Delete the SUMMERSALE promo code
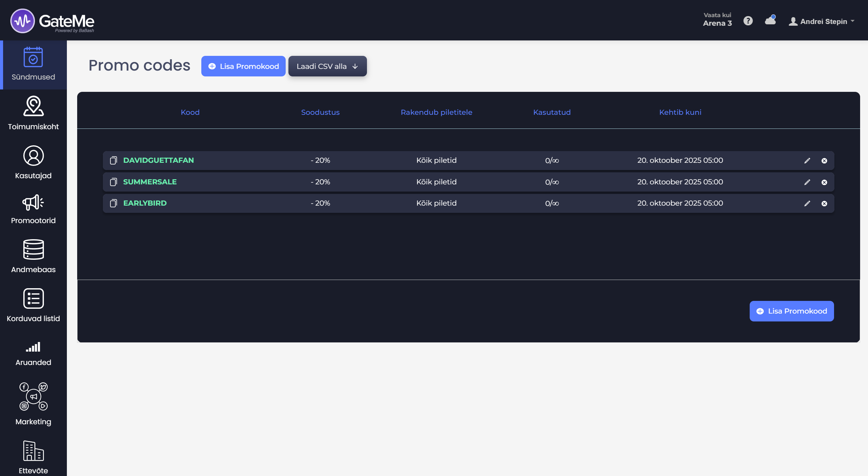This screenshot has width=868, height=476. click(824, 182)
